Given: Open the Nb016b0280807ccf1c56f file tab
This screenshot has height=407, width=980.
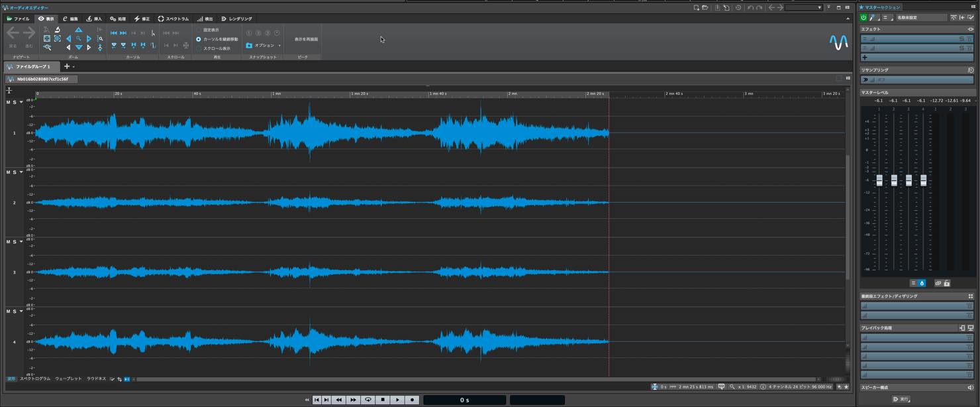Looking at the screenshot, I should (41, 79).
